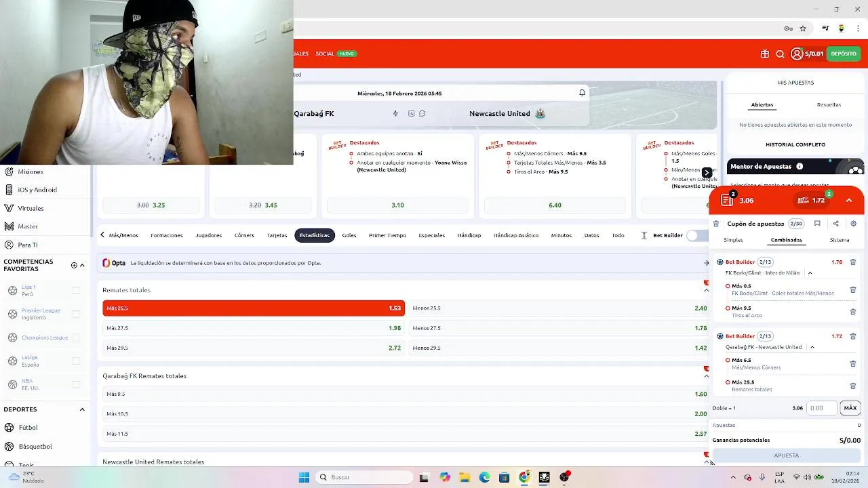Select Menos 25.5 odds 2.40
The width and height of the screenshot is (868, 488).
[x=559, y=308]
